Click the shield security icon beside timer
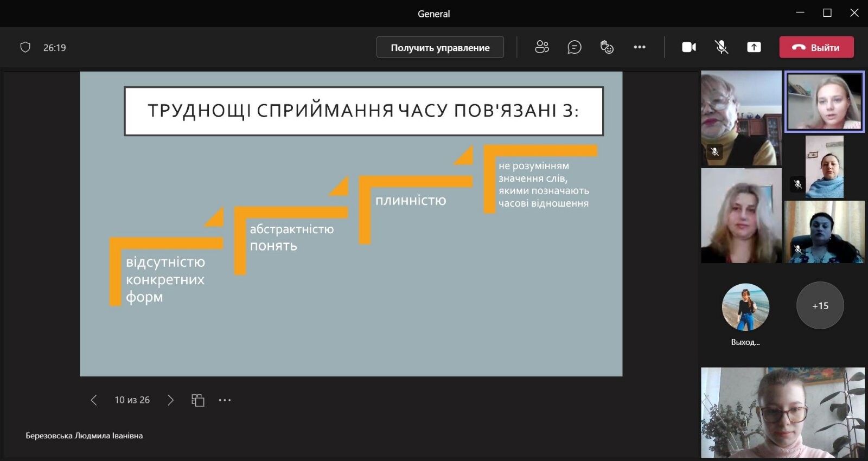This screenshot has width=868, height=461. tap(25, 47)
